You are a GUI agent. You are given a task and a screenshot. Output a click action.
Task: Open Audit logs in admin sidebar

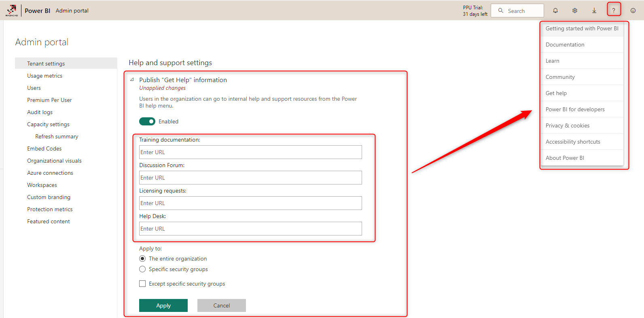click(40, 112)
